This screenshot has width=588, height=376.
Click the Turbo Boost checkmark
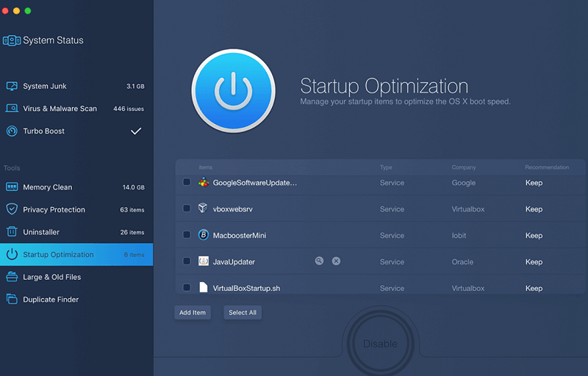pyautogui.click(x=136, y=131)
